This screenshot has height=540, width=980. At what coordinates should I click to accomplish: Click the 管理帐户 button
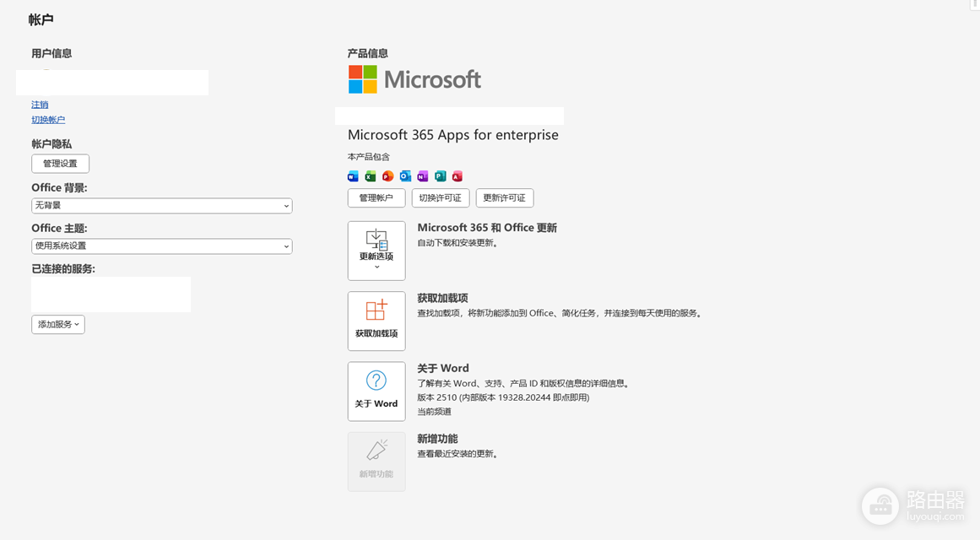[376, 198]
